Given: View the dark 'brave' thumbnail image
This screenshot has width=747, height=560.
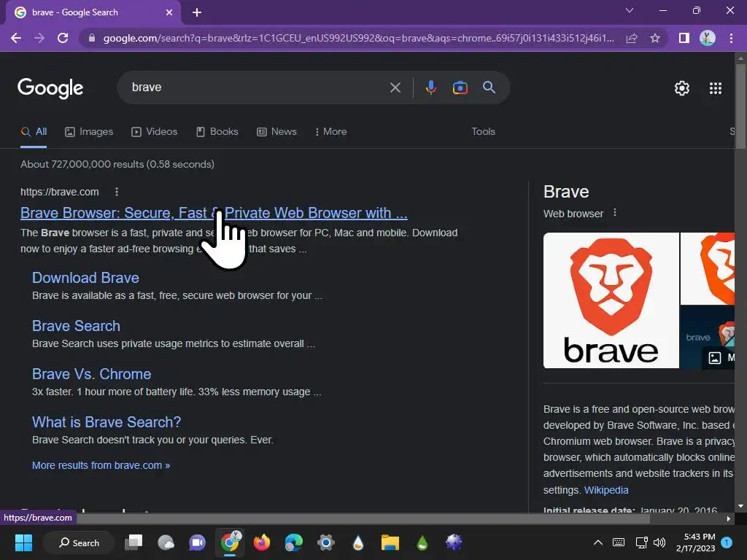Looking at the screenshot, I should pos(708,337).
